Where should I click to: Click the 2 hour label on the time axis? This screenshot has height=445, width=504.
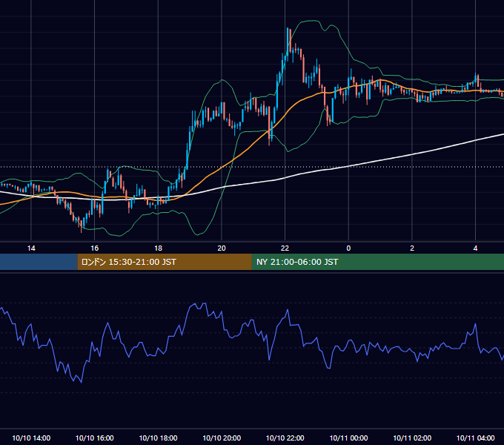pos(412,248)
